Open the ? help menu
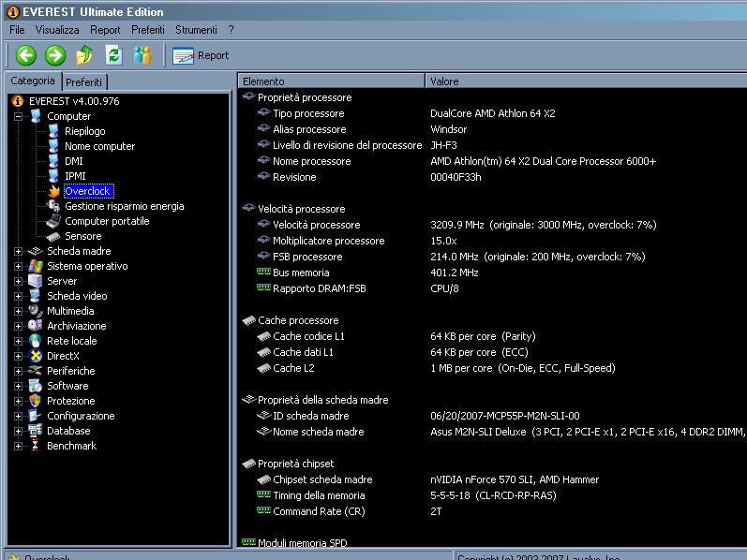Screen dimensions: 747x560 point(232,30)
